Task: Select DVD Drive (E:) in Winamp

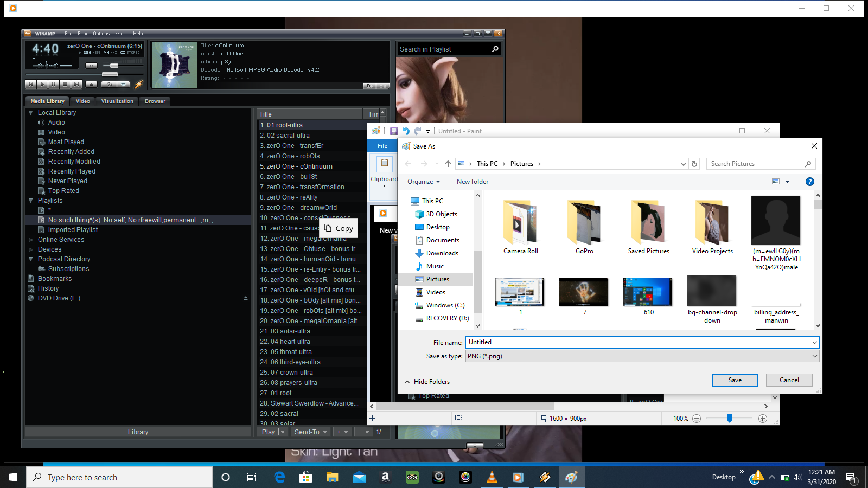Action: [x=59, y=298]
